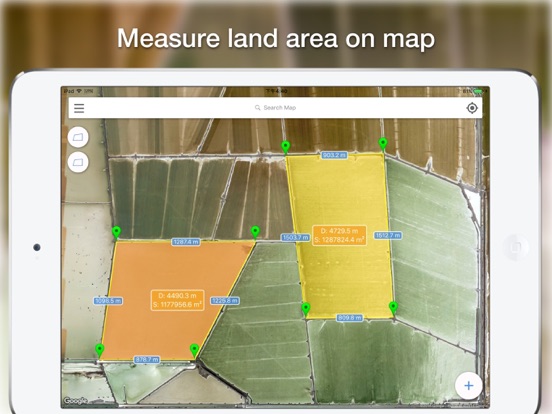552x414 pixels.
Task: Select the 1512.7 m edge distance label
Action: (388, 235)
